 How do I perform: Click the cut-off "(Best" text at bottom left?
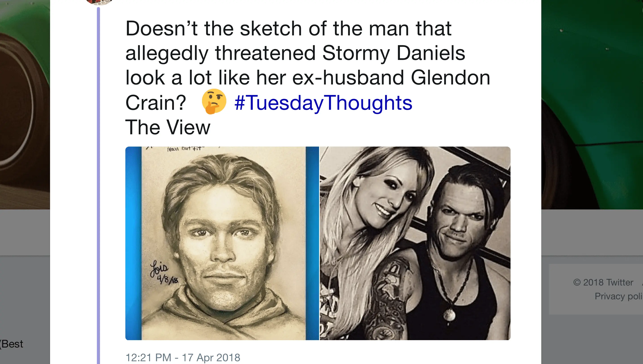coord(12,344)
